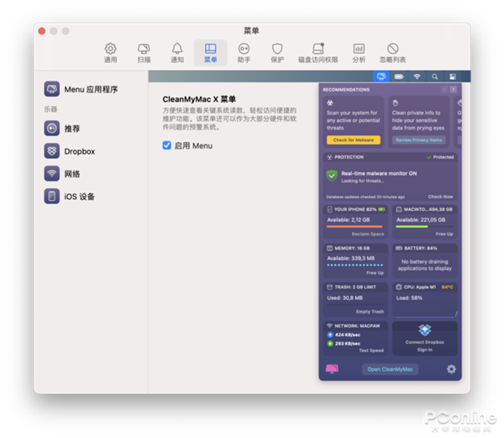Click Free Up under Macintosh disk
Screen dimensions: 504x438
444,234
